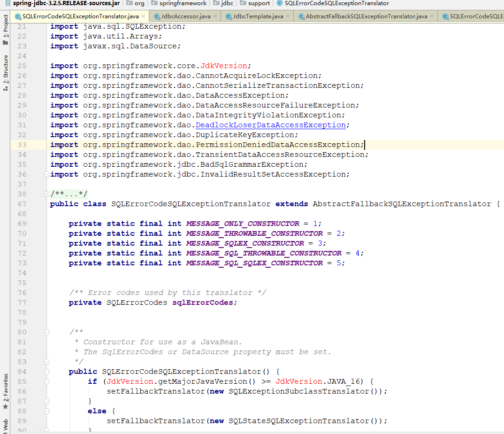Click the class icon on SQLErrorCodeSQLExceptionTranslator.java tab

pos(18,15)
